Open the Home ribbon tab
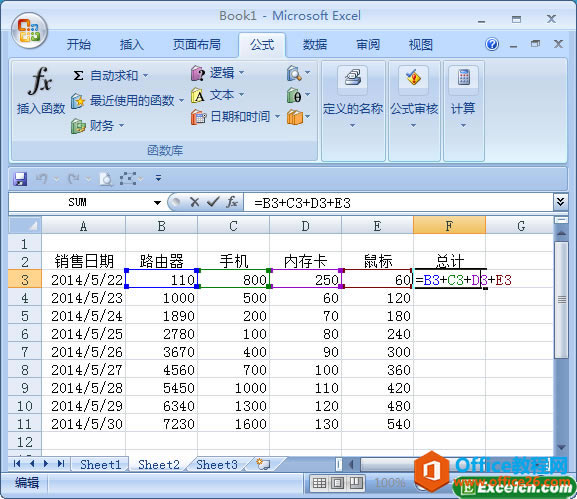 point(79,45)
